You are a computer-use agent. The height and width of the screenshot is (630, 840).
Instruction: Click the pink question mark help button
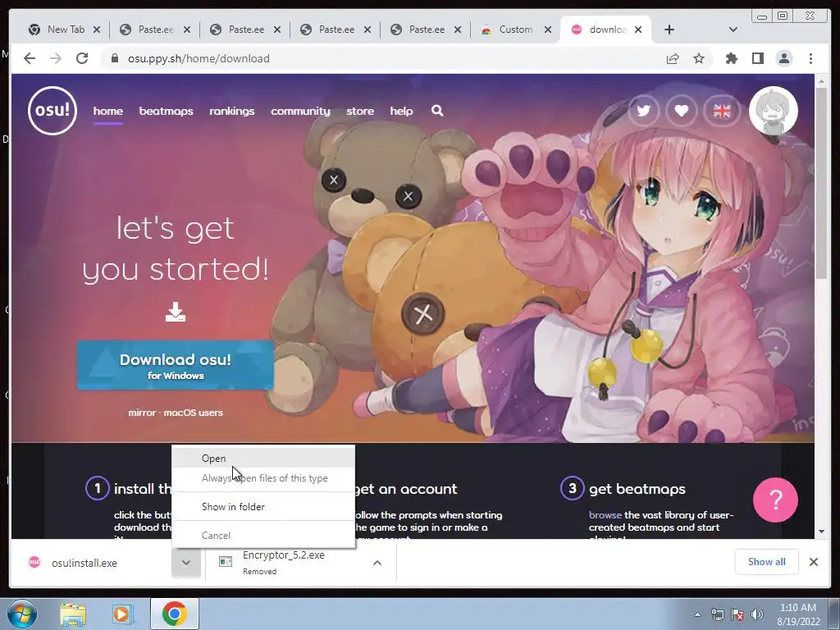(x=775, y=500)
